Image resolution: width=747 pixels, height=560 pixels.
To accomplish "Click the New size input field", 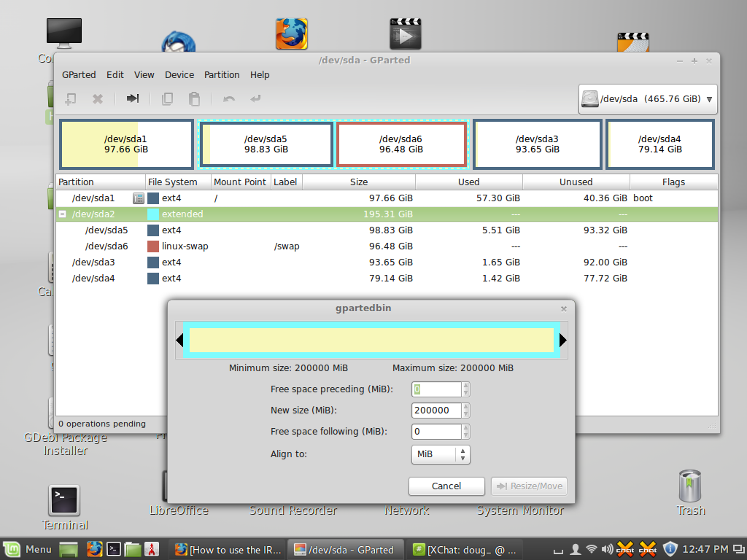I will (x=436, y=411).
